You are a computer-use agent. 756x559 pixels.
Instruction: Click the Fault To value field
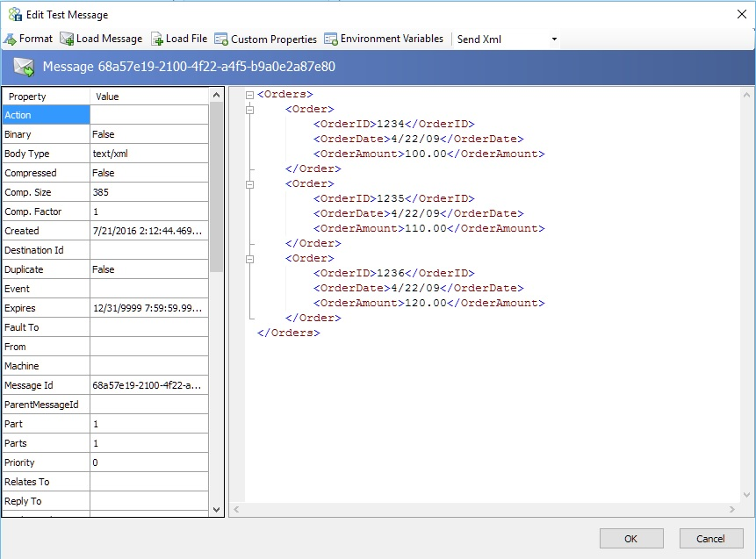click(x=149, y=327)
